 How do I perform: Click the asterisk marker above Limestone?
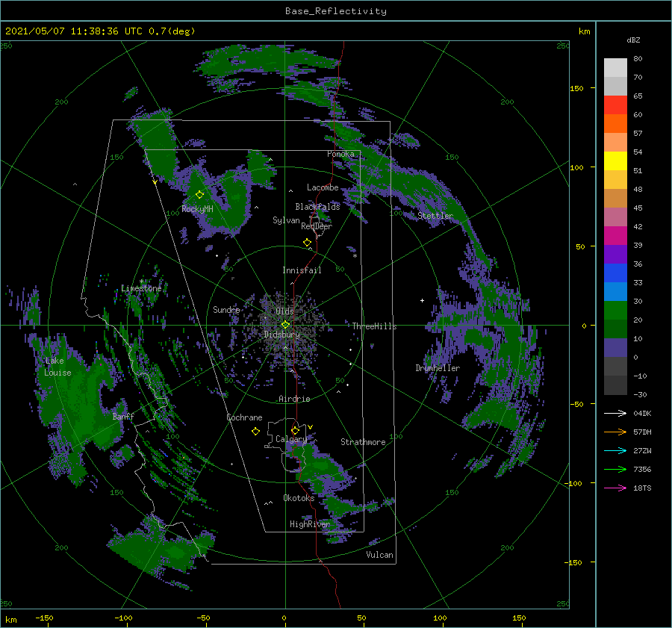tap(141, 282)
